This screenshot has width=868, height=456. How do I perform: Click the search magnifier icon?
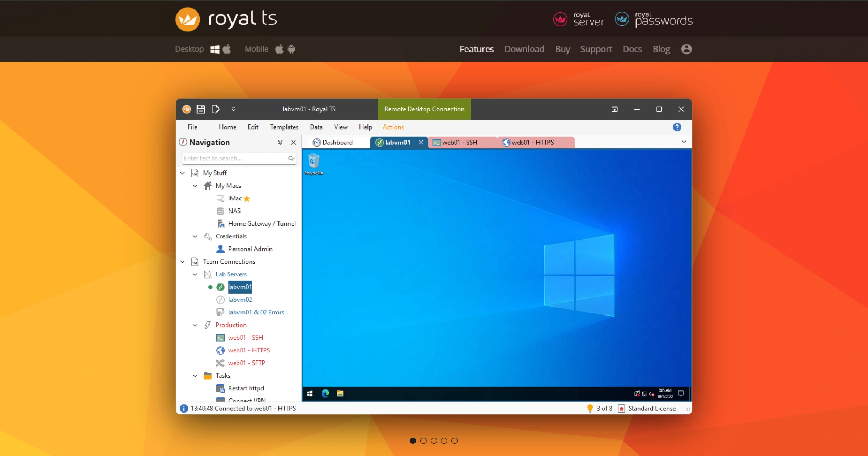point(291,158)
